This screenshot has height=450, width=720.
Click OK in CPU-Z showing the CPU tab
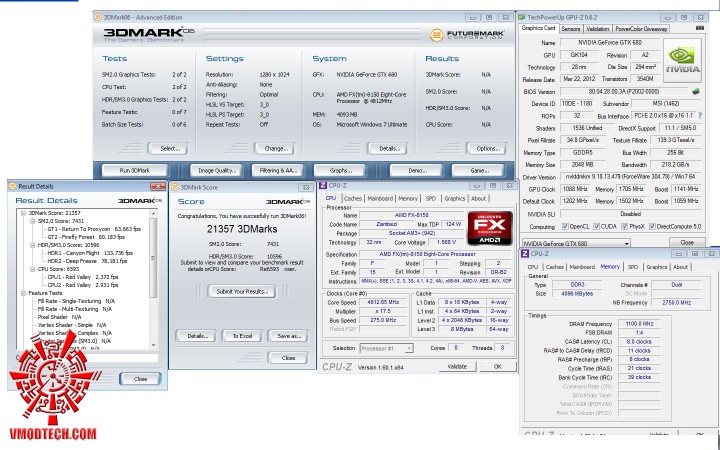click(x=498, y=366)
